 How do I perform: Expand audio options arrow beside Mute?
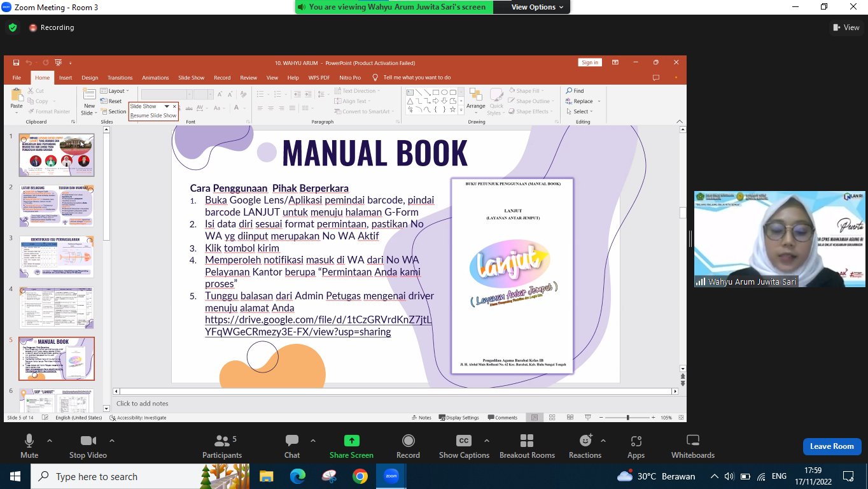[50, 441]
